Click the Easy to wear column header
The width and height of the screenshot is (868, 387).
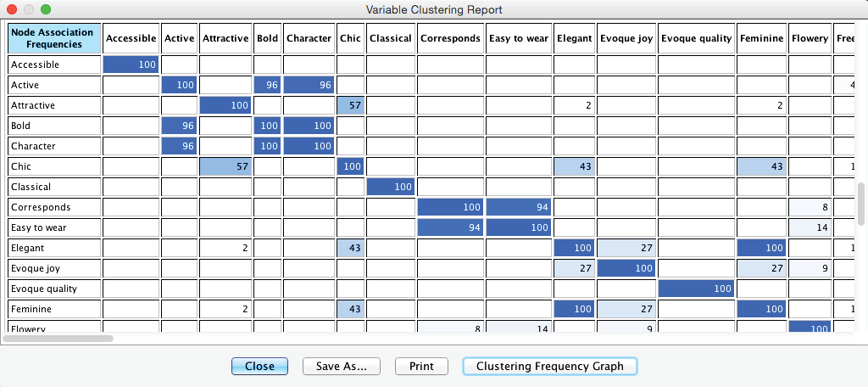(519, 38)
